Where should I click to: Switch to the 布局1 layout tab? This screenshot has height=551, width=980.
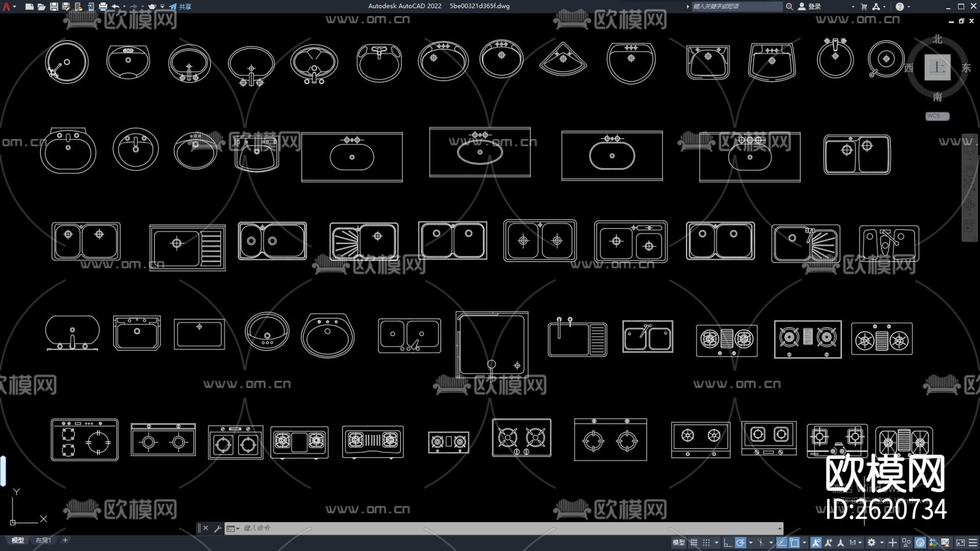click(43, 540)
